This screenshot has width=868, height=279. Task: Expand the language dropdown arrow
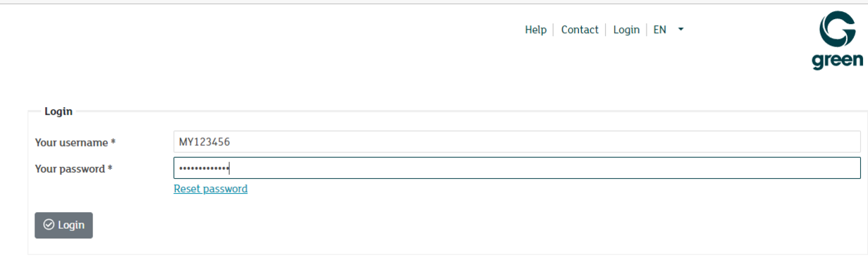pyautogui.click(x=680, y=30)
